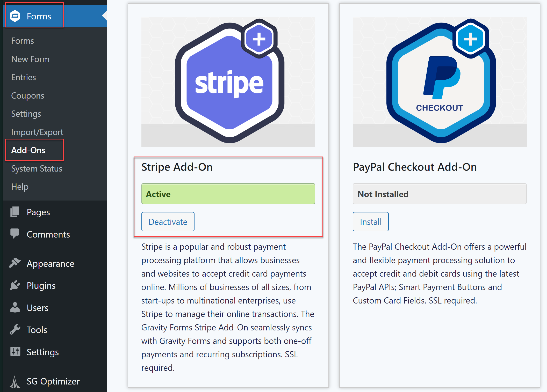The width and height of the screenshot is (547, 392).
Task: Open the Forms submenu item
Action: (x=23, y=41)
